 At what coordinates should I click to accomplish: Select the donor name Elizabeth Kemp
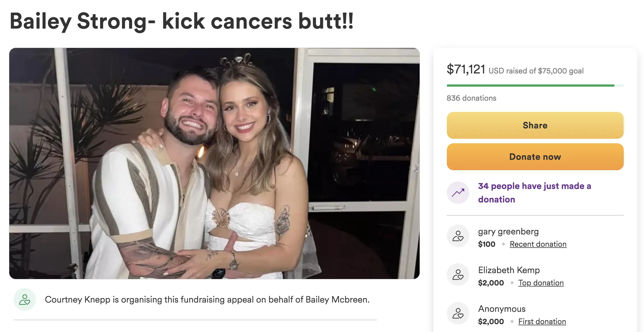point(509,270)
